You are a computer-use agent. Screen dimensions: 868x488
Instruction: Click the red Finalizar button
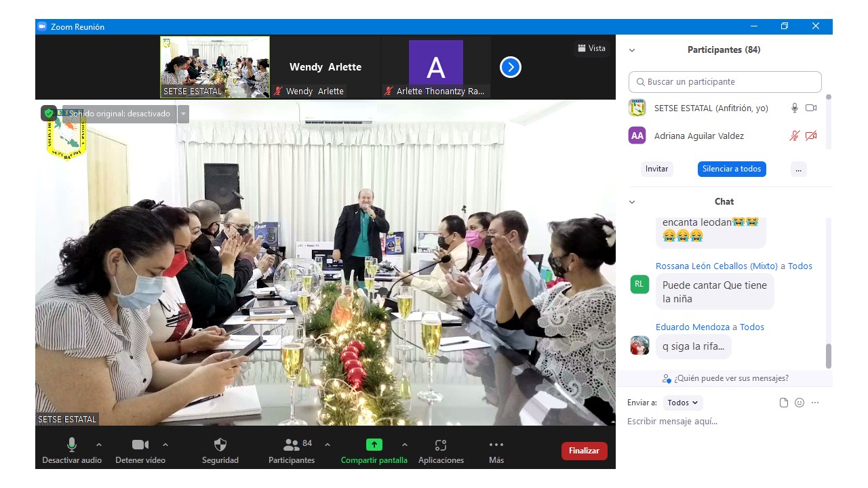(584, 451)
